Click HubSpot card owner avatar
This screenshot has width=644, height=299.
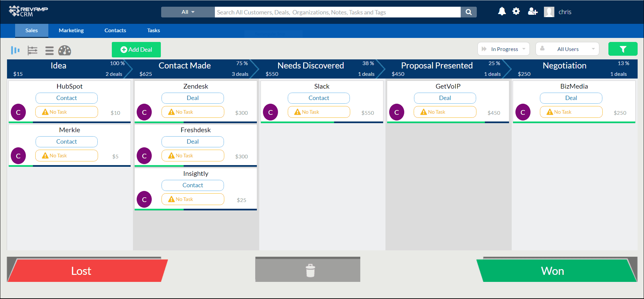(x=18, y=112)
